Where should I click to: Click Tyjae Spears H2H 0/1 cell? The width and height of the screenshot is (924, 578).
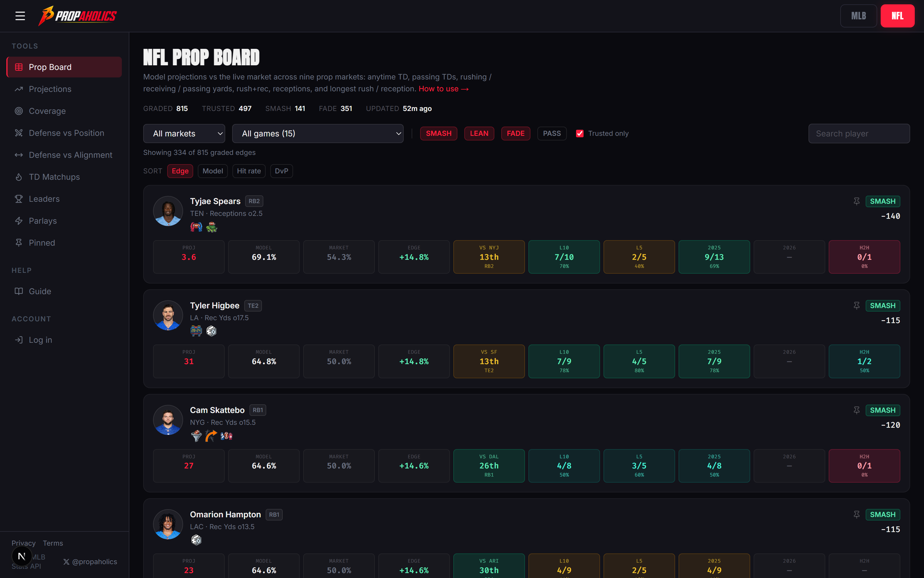point(865,257)
